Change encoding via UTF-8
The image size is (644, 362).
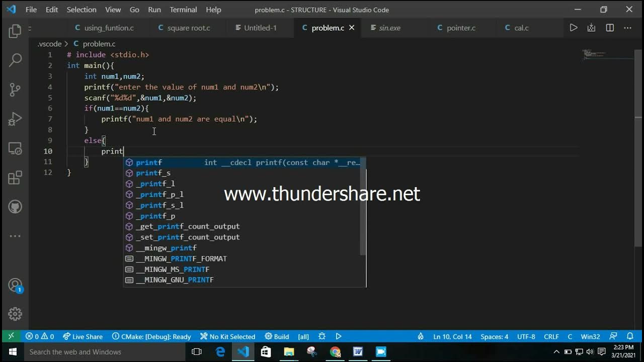click(x=526, y=336)
